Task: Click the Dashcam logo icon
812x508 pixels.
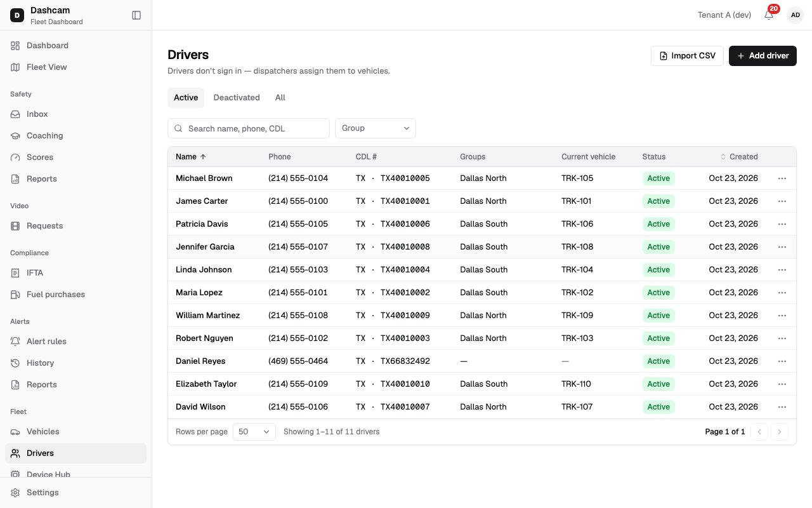Action: (x=17, y=15)
